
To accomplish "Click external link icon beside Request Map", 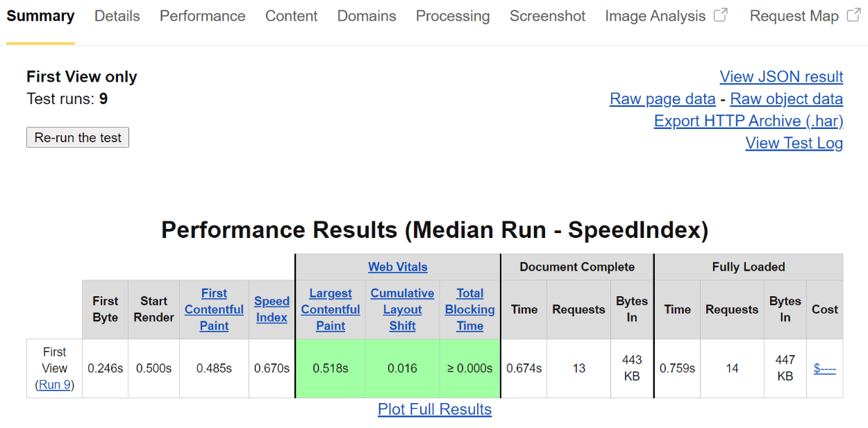I will 853,15.
